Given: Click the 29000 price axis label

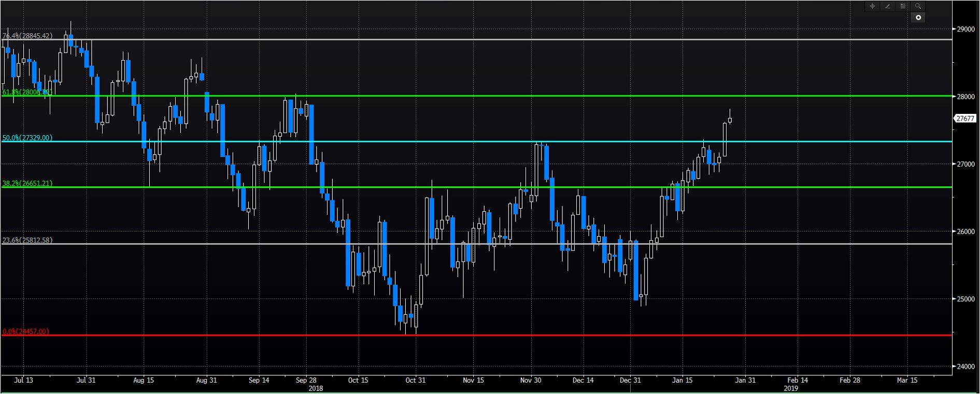Looking at the screenshot, I should coord(966,29).
